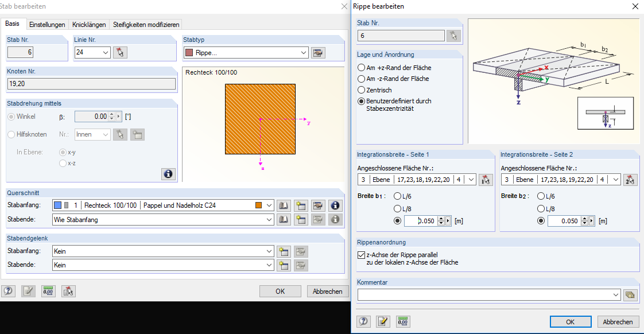Open Steifigkeiten modifizieren tab
The image size is (644, 334).
click(x=146, y=25)
